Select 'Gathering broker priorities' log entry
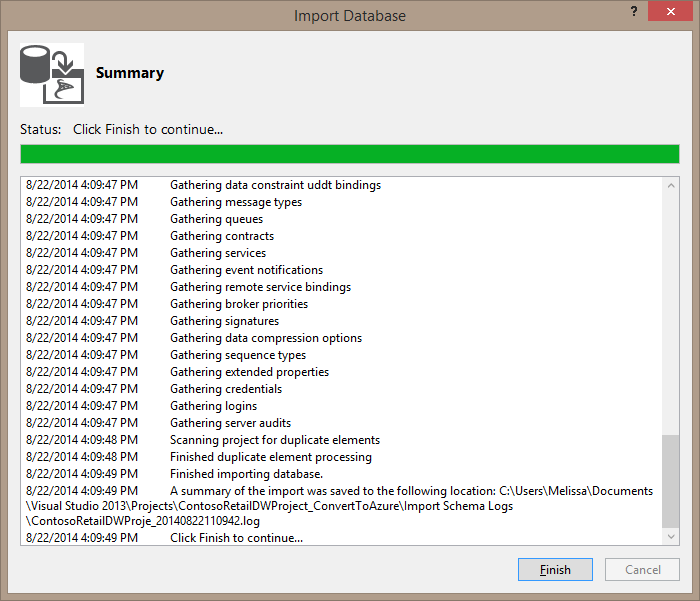 point(167,304)
